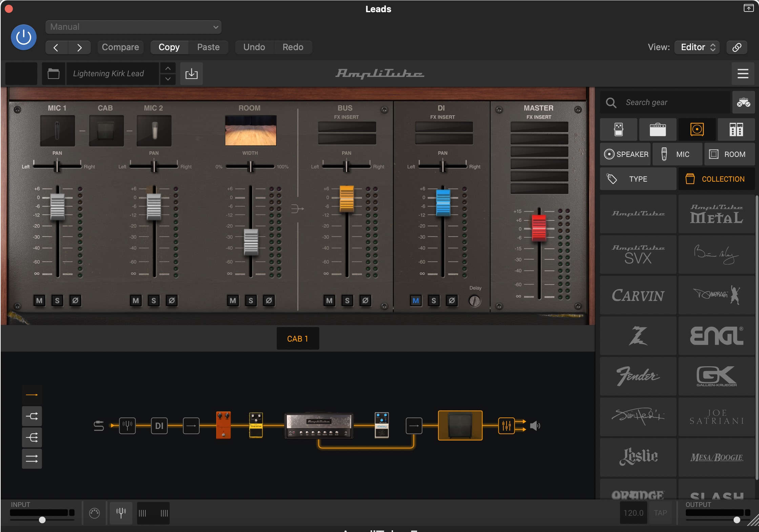Screen dimensions: 759x532
Task: Select the yellow overdrive pedal in chain
Action: pyautogui.click(x=256, y=425)
